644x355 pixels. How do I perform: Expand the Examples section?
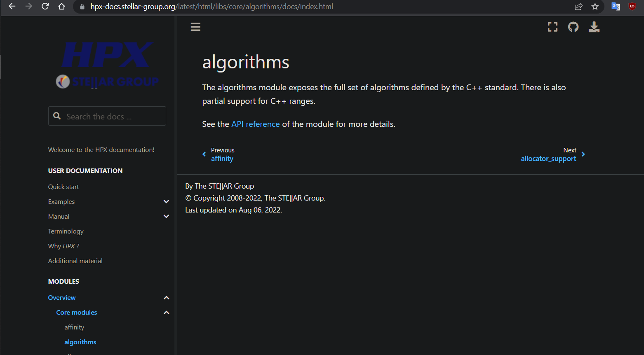[x=166, y=201]
